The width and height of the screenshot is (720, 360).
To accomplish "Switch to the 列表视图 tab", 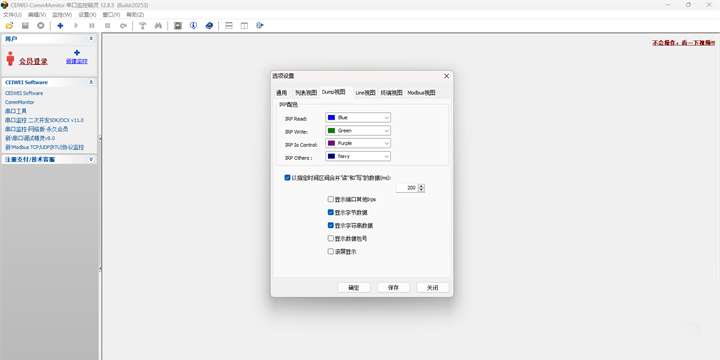I will (x=306, y=93).
